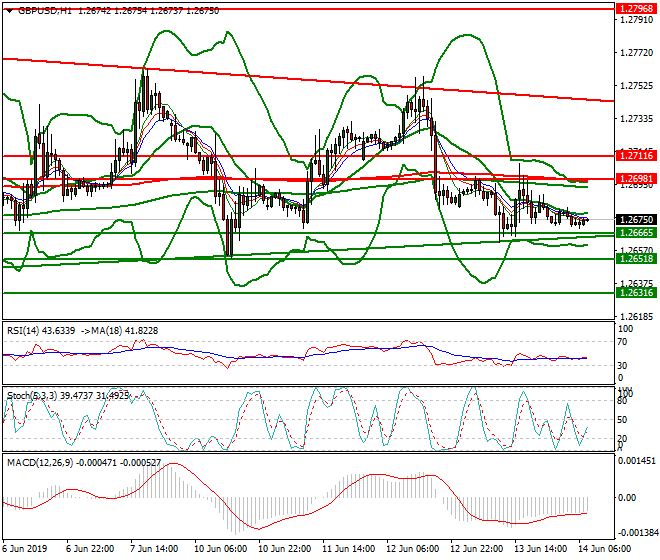Click the ->MA(18) 41.8228 value text
660x560 pixels.
click(119, 331)
